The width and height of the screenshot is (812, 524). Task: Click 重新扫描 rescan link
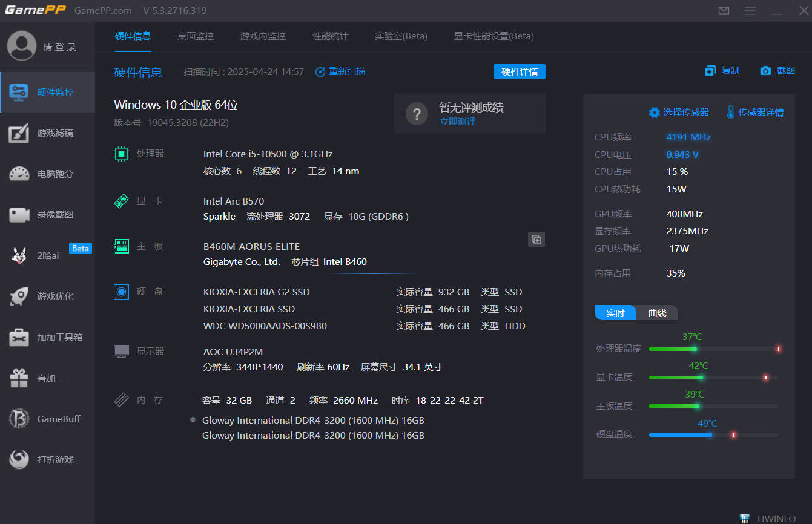pos(340,71)
